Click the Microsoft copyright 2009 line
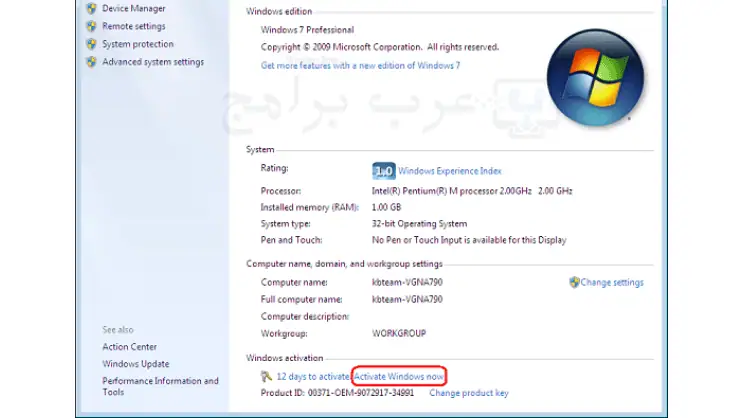 point(380,47)
